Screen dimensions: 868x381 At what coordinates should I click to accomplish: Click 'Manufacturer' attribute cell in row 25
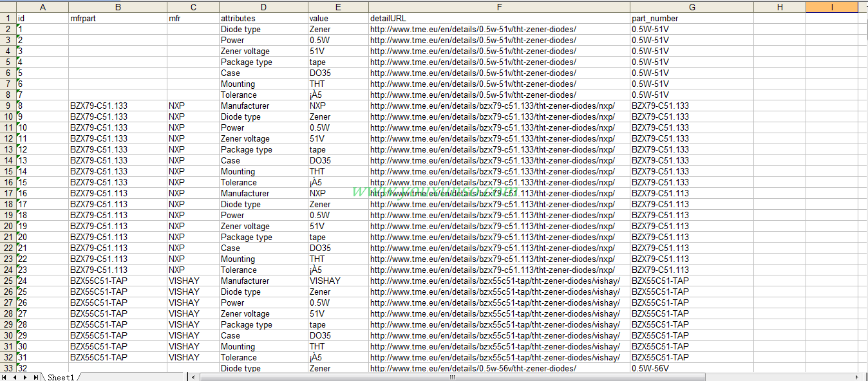point(263,281)
